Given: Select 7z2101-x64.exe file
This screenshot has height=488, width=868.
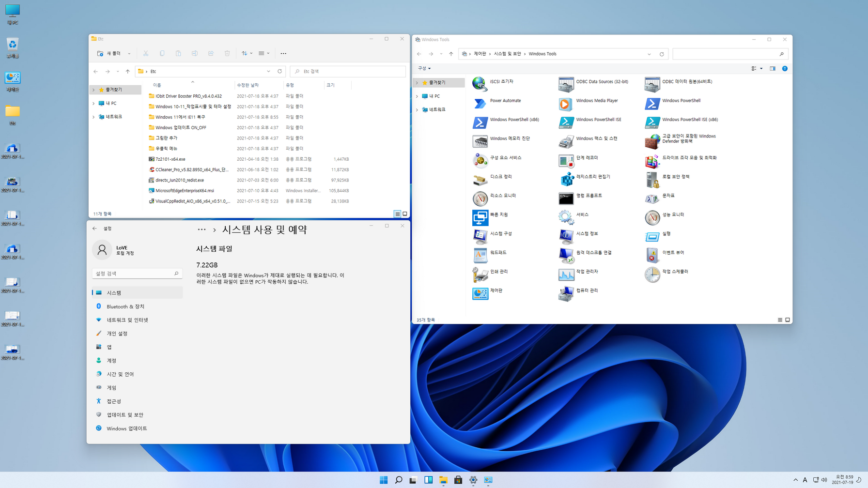Looking at the screenshot, I should (x=249, y=159).
